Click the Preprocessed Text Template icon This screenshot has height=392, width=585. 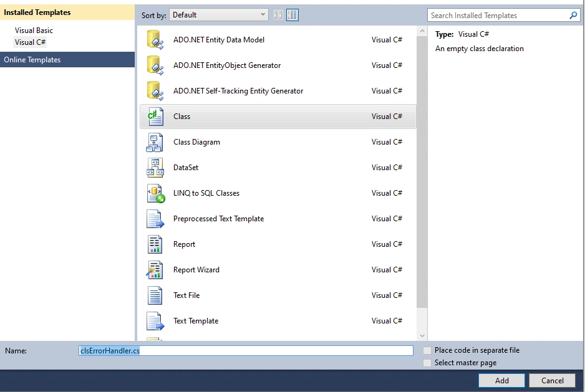(155, 219)
